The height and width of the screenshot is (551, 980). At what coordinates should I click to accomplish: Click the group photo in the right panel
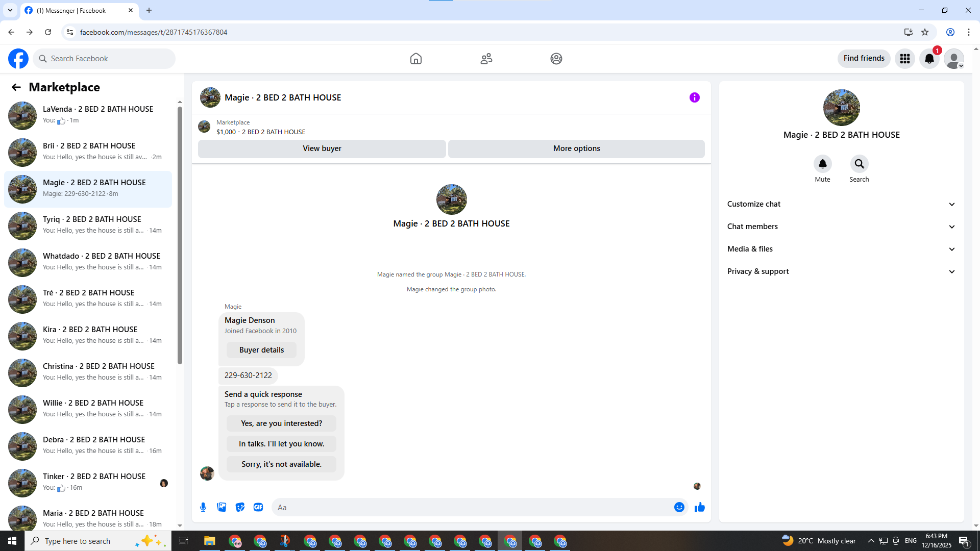(x=842, y=108)
